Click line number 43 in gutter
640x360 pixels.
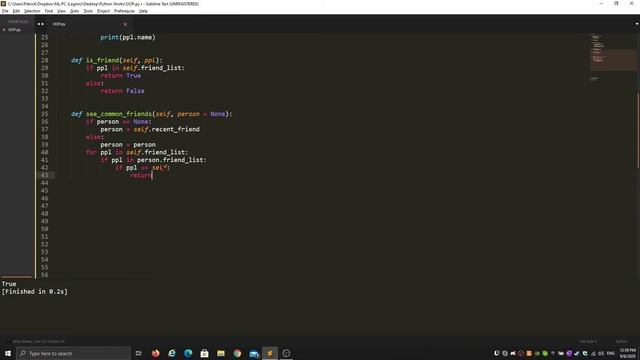(x=44, y=176)
